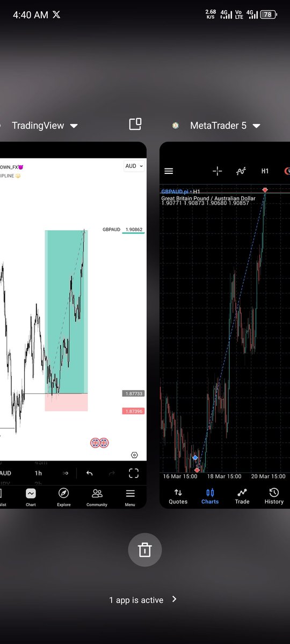The height and width of the screenshot is (644, 290).
Task: Expand active apps chevron arrow
Action: (x=174, y=599)
